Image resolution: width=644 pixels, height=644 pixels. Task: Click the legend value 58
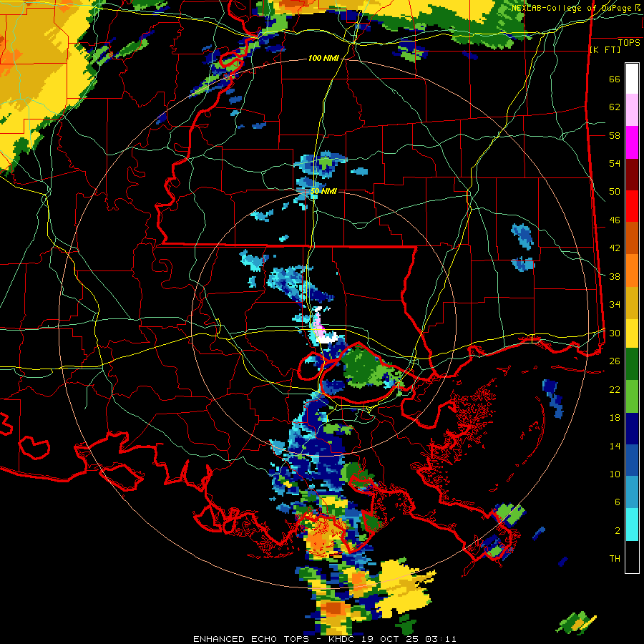[x=615, y=135]
